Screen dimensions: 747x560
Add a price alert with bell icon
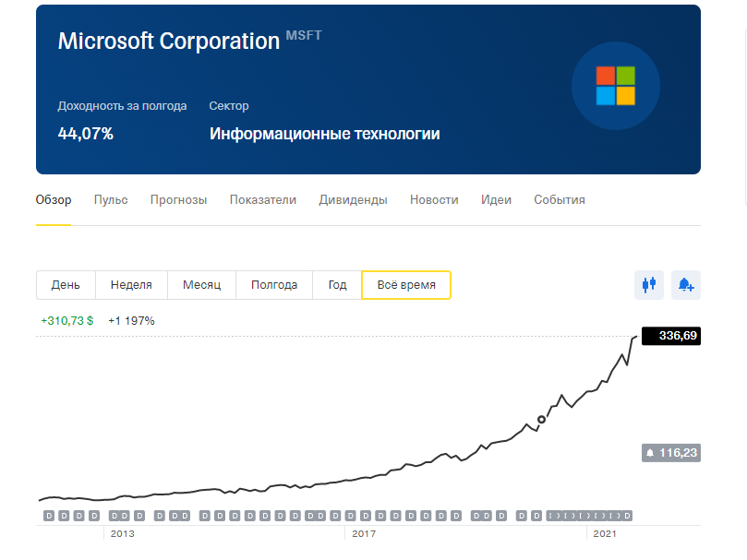click(686, 285)
